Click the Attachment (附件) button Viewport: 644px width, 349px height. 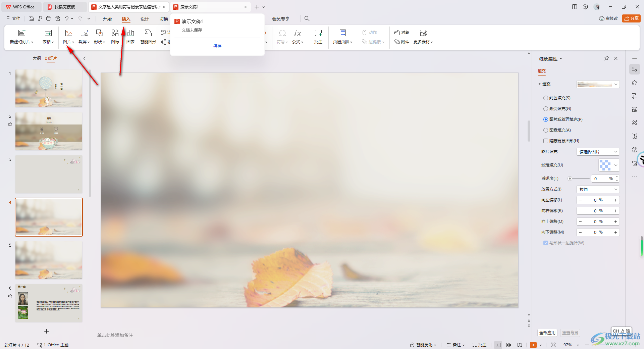tap(402, 42)
